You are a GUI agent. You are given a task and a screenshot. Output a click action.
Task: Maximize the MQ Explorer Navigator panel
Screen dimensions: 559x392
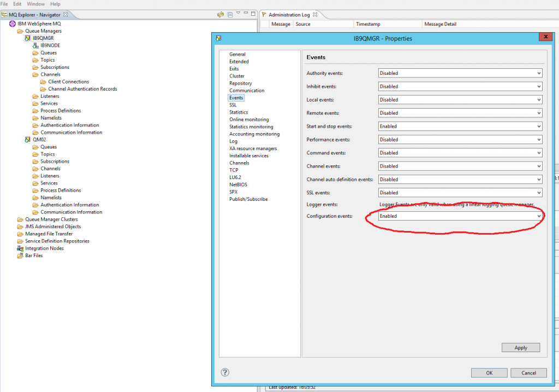[253, 14]
